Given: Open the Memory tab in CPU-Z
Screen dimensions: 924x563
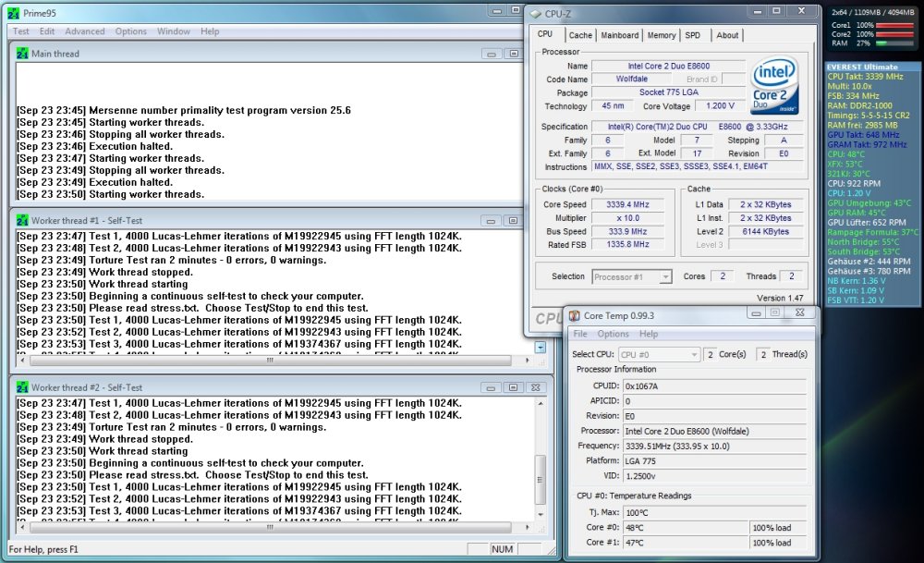Looking at the screenshot, I should point(662,35).
